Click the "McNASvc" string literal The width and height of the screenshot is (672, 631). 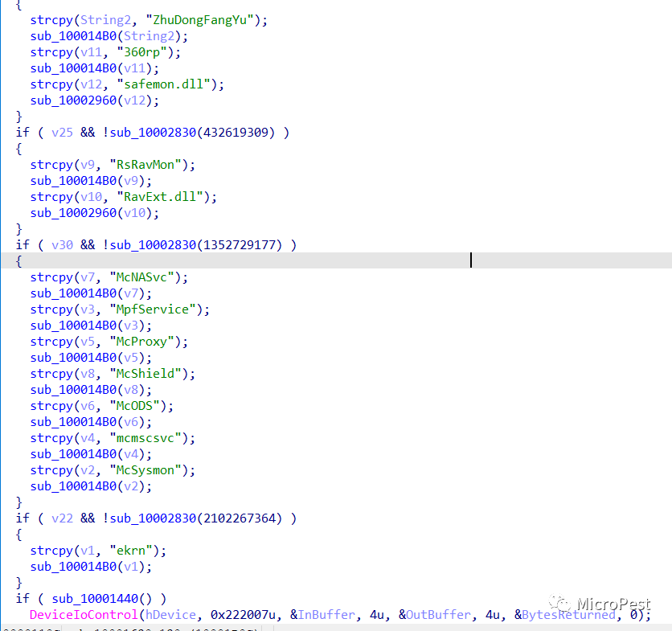(141, 277)
